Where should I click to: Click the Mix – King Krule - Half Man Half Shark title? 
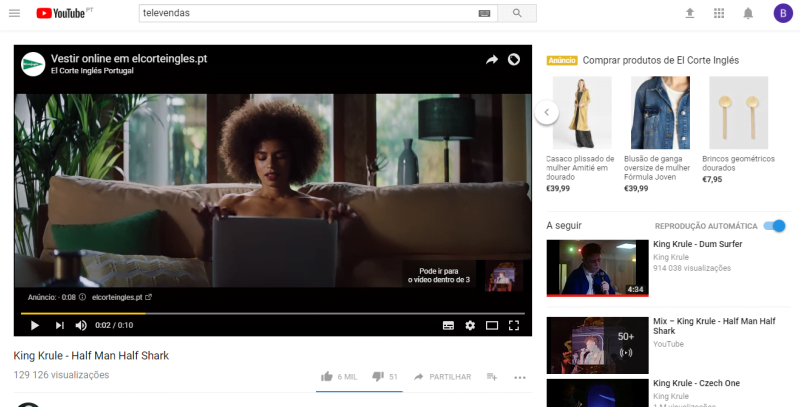pos(714,326)
